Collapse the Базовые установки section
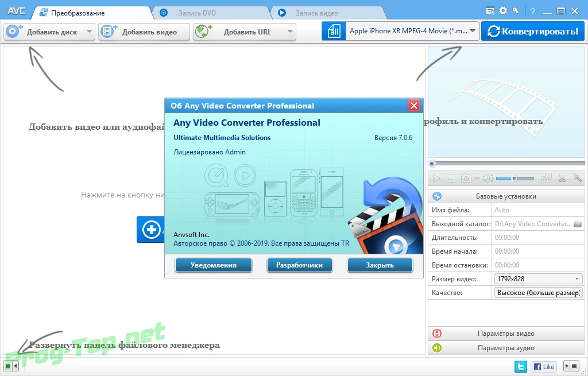This screenshot has height=376, width=588. tap(506, 196)
